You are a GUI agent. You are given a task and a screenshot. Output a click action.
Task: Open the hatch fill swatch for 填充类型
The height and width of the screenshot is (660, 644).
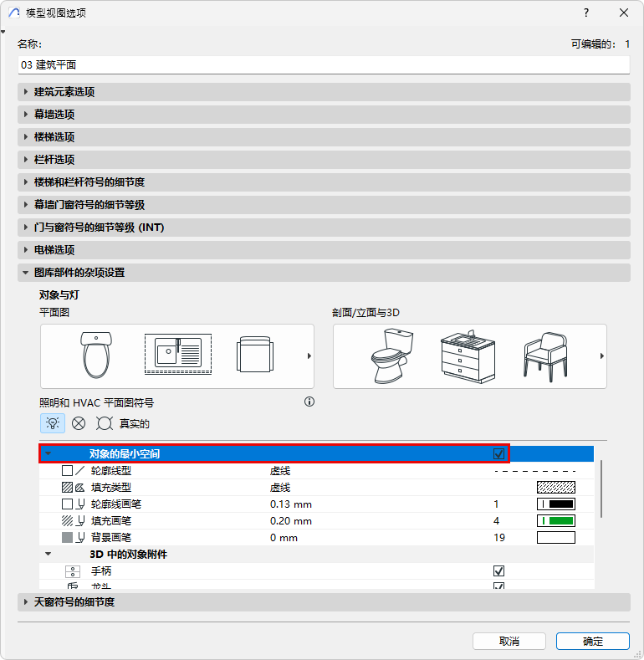pos(556,487)
